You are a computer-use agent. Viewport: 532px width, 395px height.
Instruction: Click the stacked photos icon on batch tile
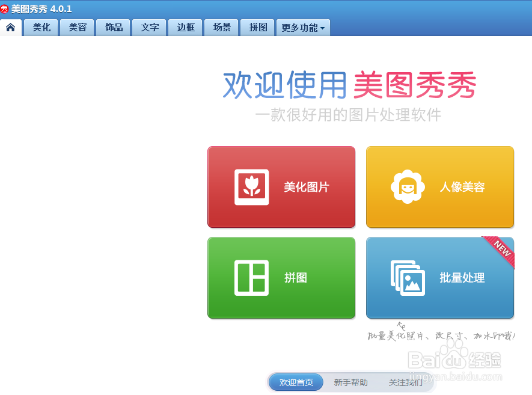coord(408,277)
